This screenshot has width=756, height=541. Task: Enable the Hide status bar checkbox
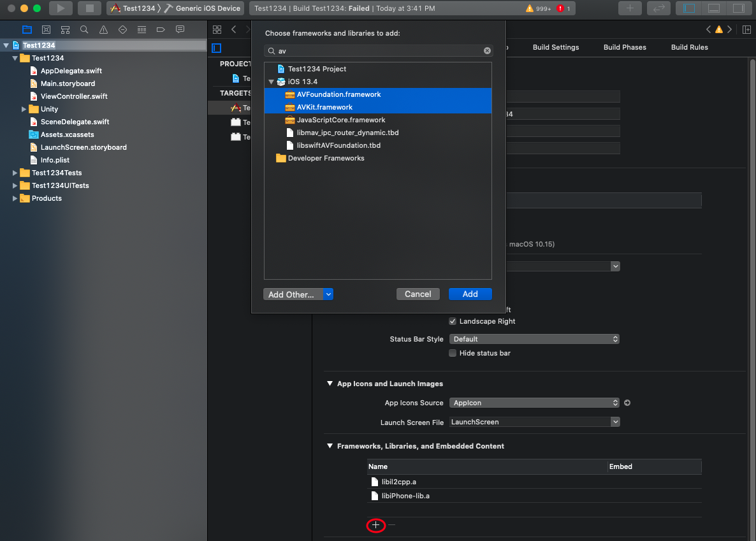[x=452, y=353]
